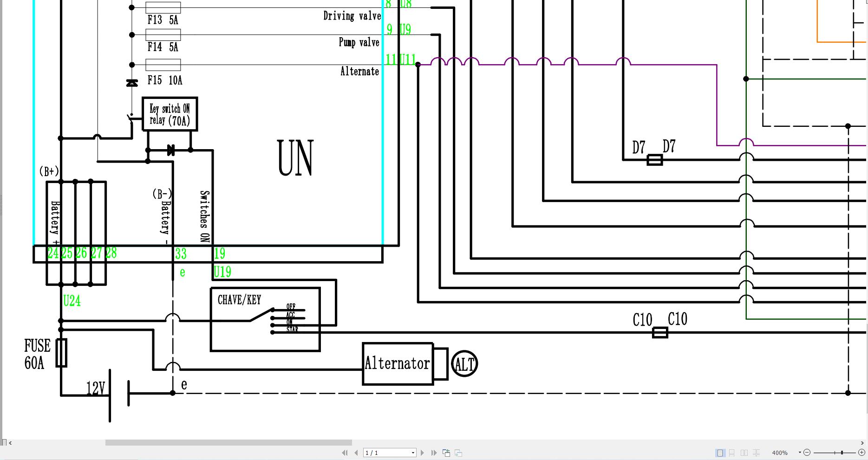Image resolution: width=868 pixels, height=460 pixels.
Task: Click the horizontal scrollbar thumb
Action: click(x=228, y=443)
